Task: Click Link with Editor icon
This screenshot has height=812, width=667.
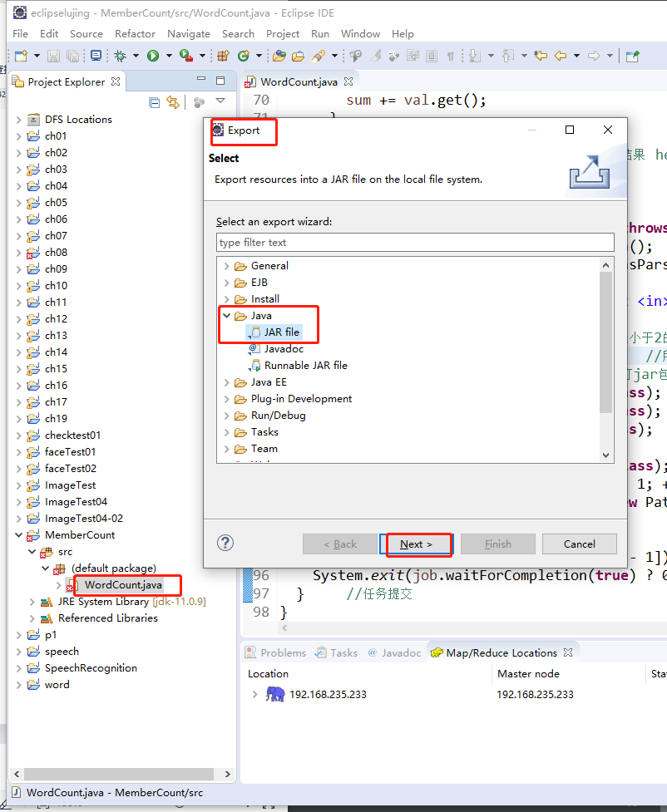Action: [173, 102]
